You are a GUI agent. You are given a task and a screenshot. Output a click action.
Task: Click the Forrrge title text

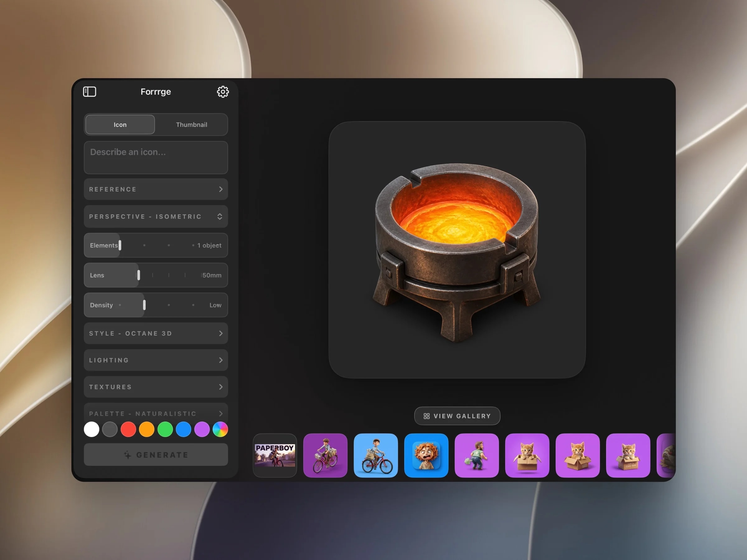[x=156, y=91]
